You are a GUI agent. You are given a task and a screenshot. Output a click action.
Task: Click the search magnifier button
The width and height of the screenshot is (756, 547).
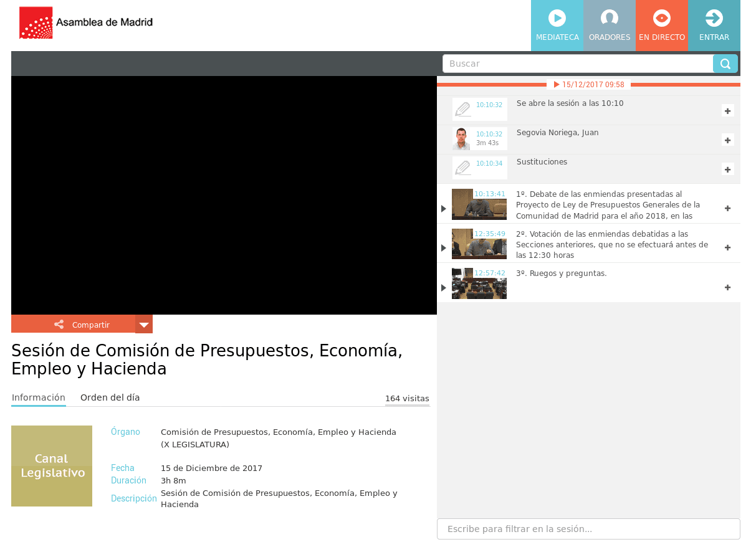[x=725, y=64]
